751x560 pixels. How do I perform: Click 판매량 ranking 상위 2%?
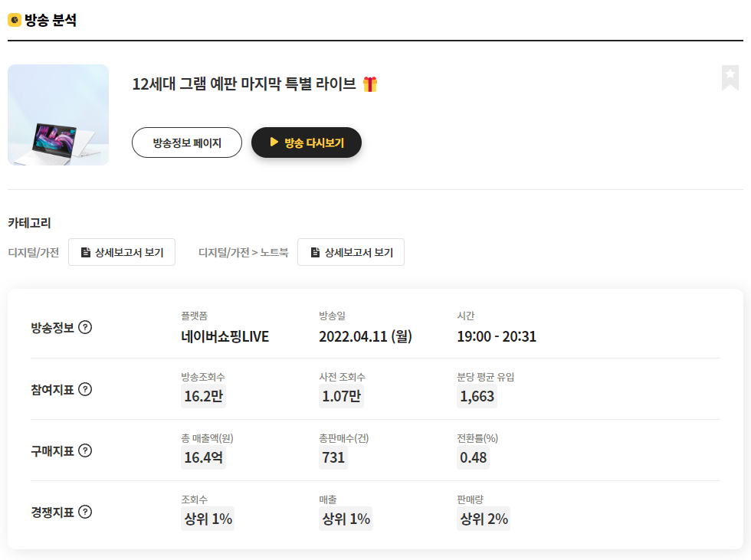(x=484, y=519)
